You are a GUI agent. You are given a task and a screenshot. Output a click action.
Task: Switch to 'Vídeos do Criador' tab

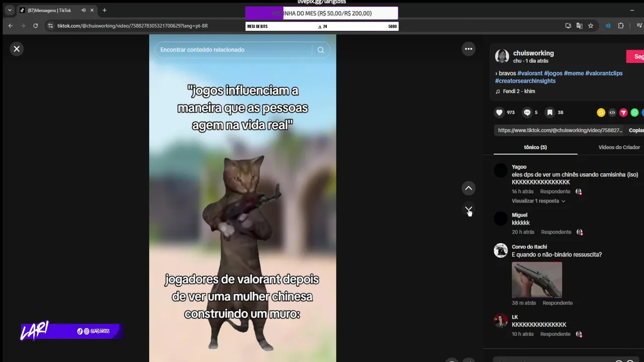click(619, 147)
